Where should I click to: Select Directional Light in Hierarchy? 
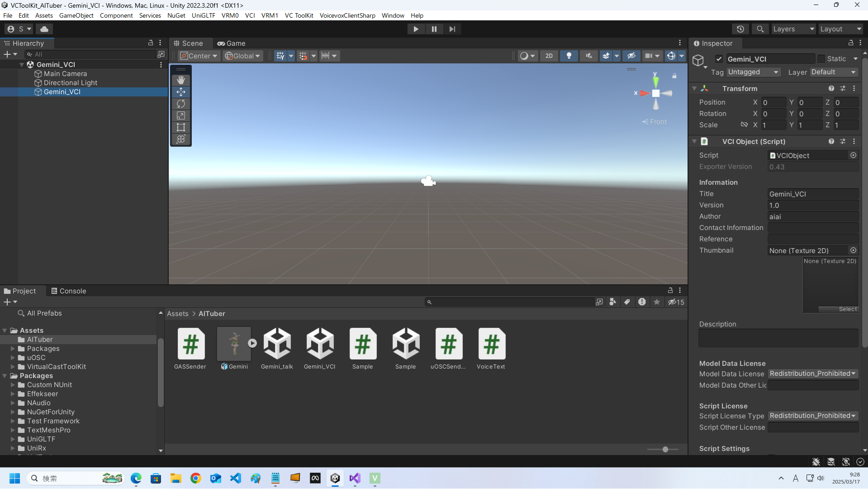(71, 82)
